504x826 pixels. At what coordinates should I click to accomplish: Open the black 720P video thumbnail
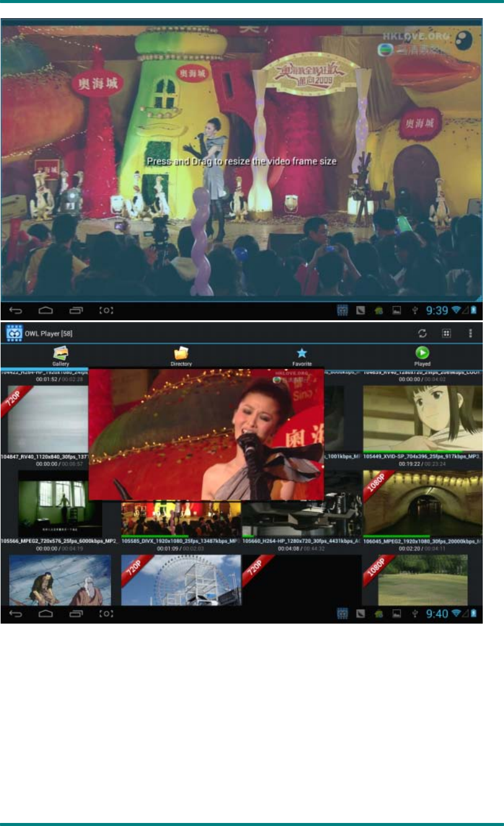point(302,580)
